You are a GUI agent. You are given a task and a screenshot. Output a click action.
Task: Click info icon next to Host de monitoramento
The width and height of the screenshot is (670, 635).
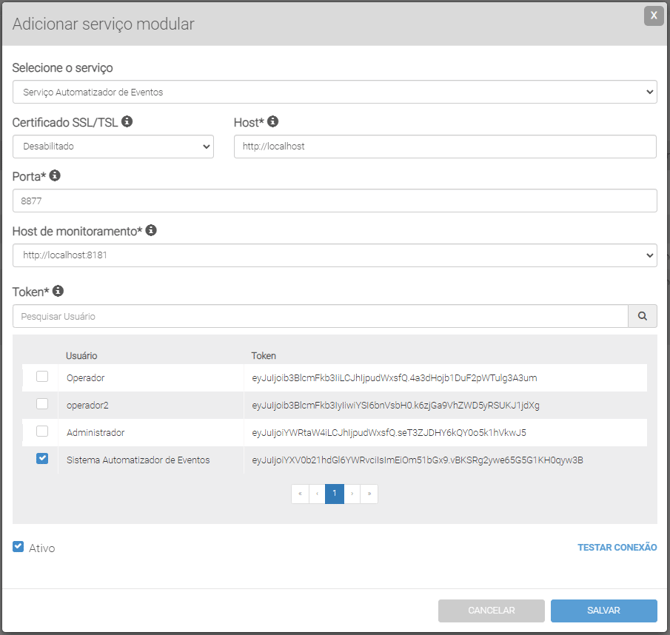151,230
